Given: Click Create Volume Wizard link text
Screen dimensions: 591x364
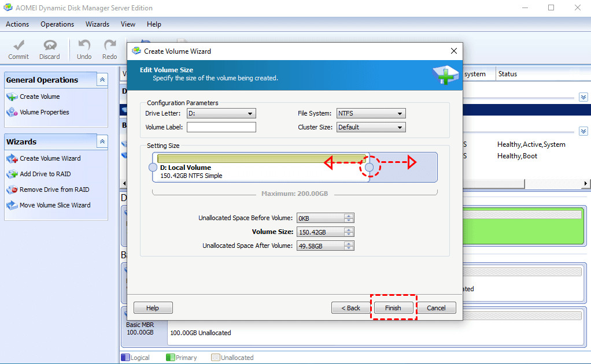Looking at the screenshot, I should (50, 158).
